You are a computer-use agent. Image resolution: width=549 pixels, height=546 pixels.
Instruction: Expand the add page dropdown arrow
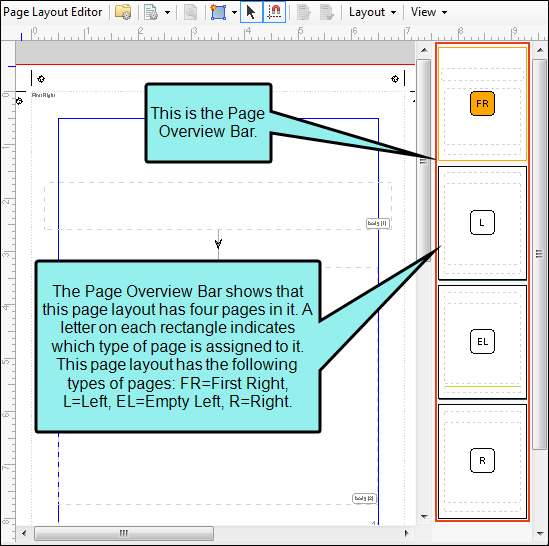[x=167, y=13]
